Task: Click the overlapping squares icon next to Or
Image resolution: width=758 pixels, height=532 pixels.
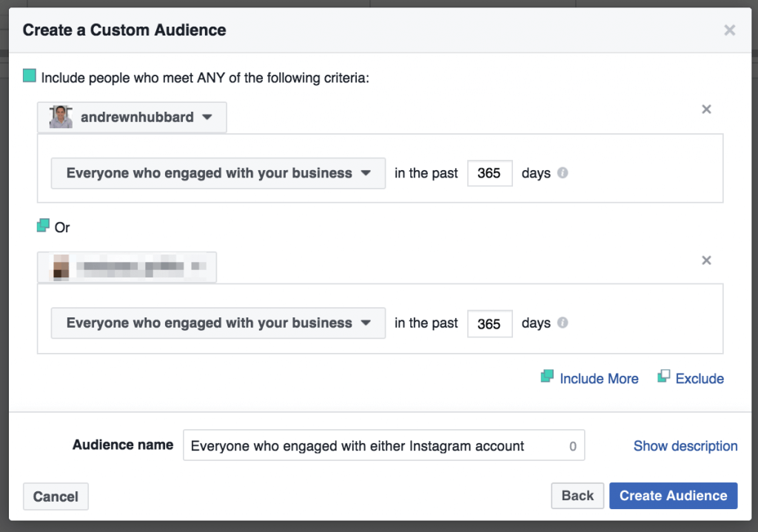Action: point(44,226)
